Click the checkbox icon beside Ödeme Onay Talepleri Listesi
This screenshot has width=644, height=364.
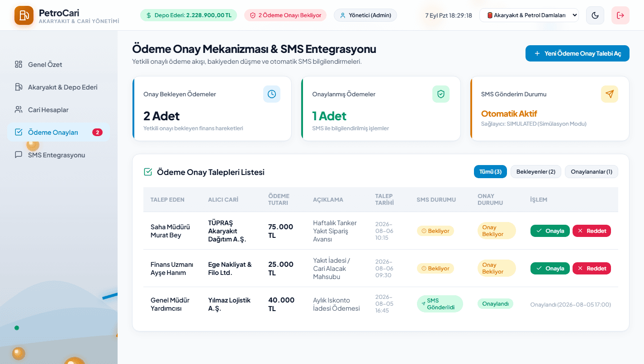click(x=148, y=172)
